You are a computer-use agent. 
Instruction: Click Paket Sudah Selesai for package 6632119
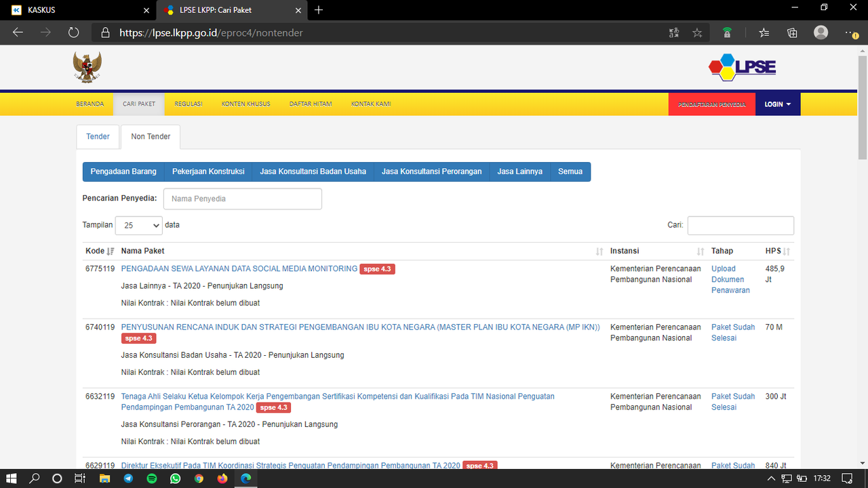tap(733, 402)
